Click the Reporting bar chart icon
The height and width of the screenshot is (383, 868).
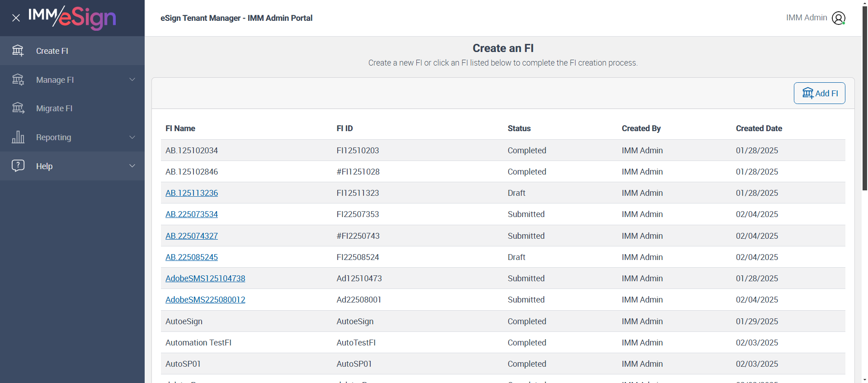coord(18,137)
